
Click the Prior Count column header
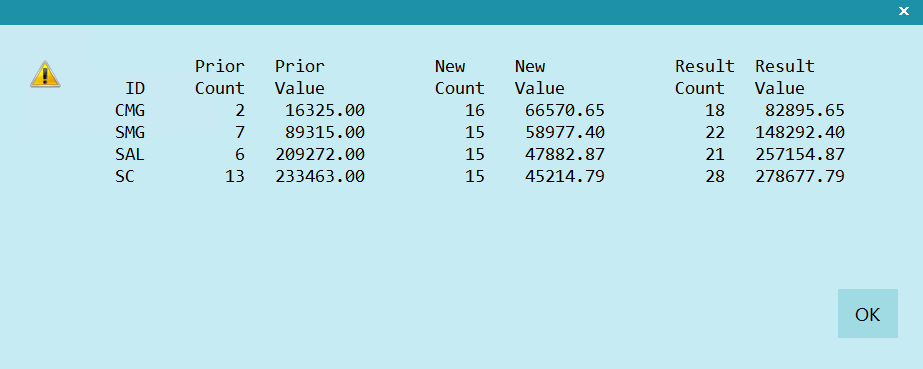pyautogui.click(x=220, y=77)
